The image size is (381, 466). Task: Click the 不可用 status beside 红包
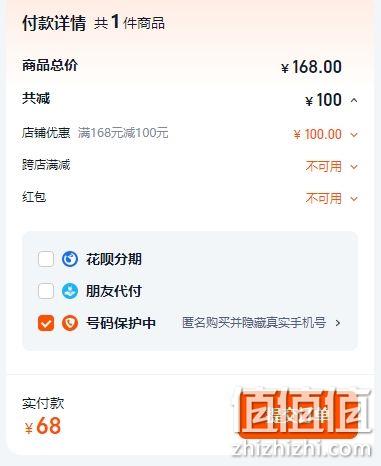tap(324, 198)
